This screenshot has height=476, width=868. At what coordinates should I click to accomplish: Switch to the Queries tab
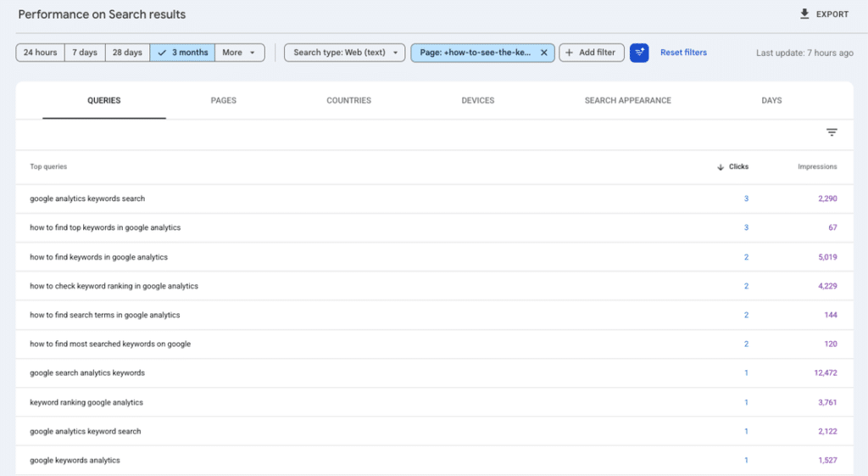pos(104,100)
